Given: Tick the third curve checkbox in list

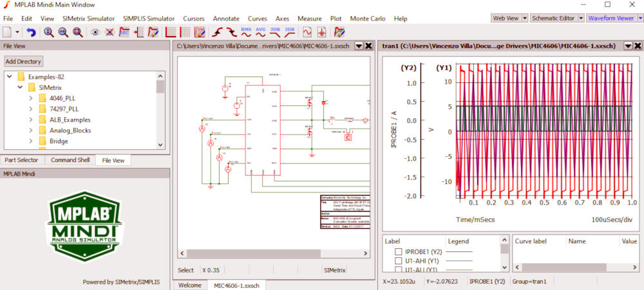Looking at the screenshot, I should tap(399, 269).
